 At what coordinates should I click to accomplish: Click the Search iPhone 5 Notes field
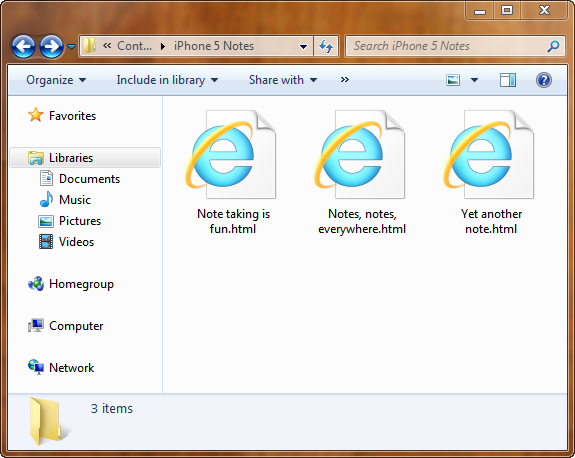pos(455,46)
